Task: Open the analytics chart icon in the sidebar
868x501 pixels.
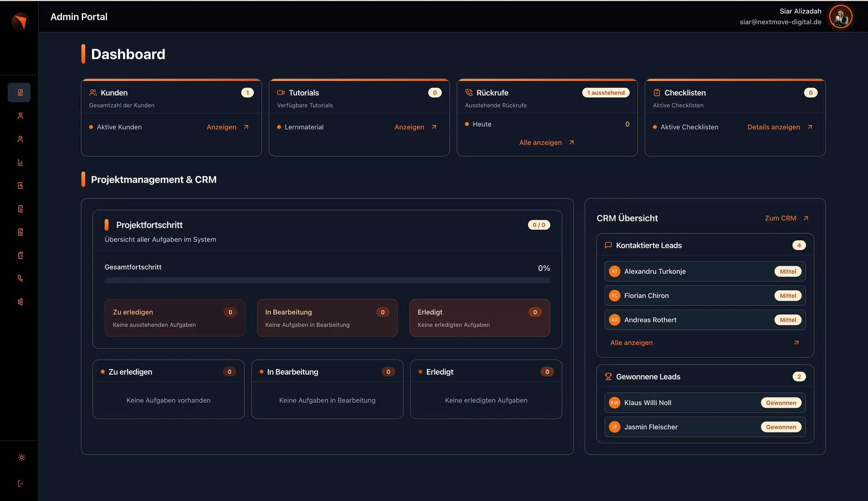Action: click(x=19, y=162)
